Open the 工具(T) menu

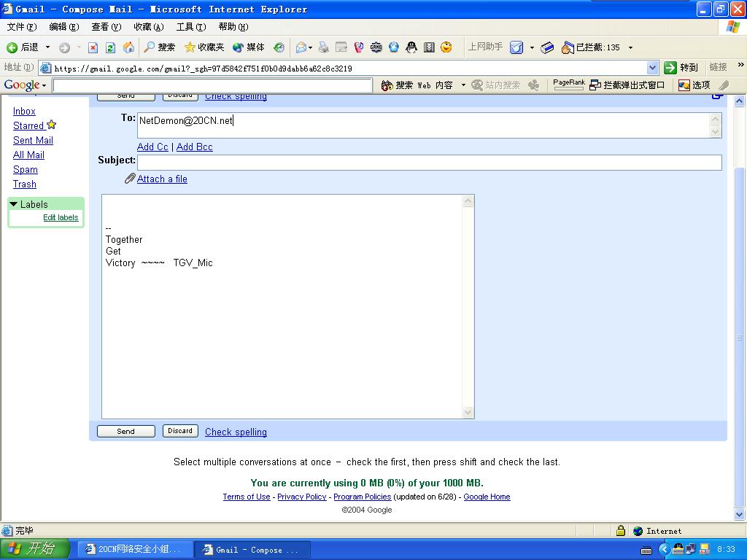coord(191,27)
